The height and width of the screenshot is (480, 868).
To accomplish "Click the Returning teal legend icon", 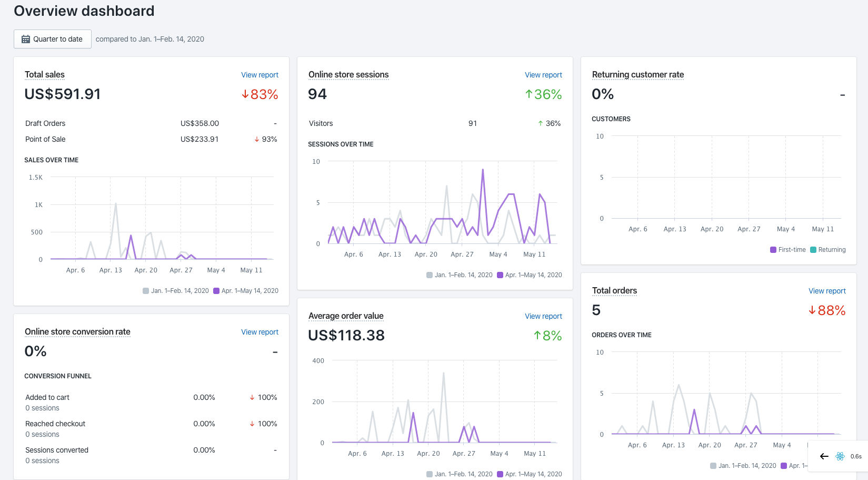I will [x=814, y=249].
